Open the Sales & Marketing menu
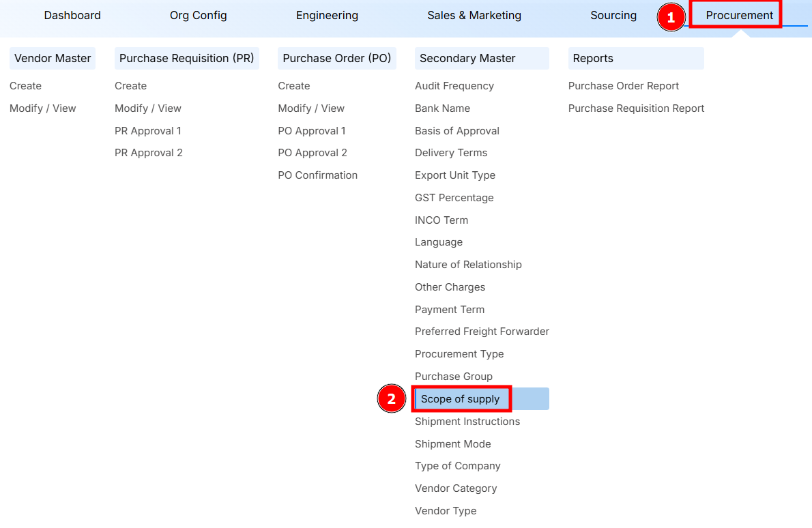812x528 pixels. [474, 15]
